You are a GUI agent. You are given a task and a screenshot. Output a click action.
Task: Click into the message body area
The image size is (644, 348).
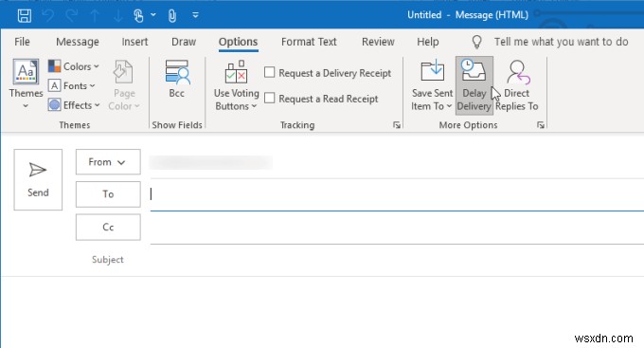322,312
